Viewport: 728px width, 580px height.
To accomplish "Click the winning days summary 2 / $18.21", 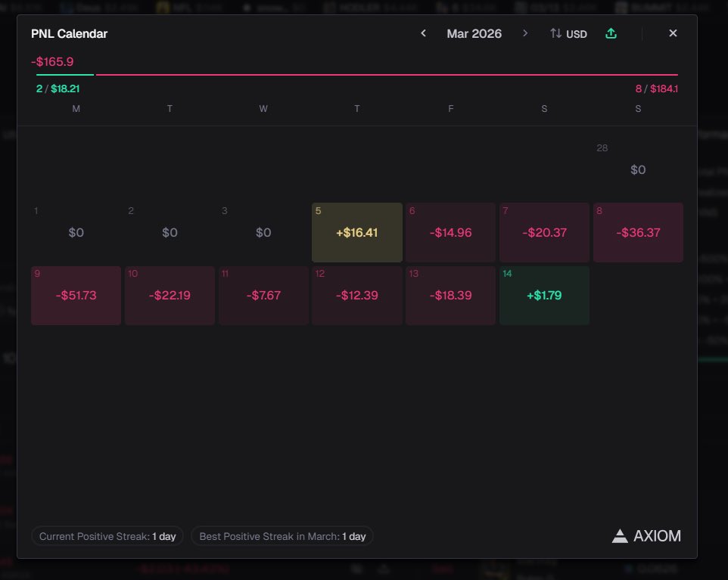I will tap(58, 88).
